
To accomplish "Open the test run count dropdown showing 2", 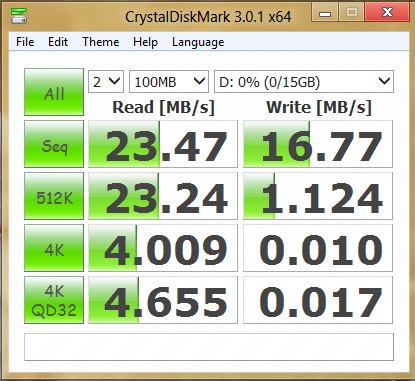I will (106, 81).
